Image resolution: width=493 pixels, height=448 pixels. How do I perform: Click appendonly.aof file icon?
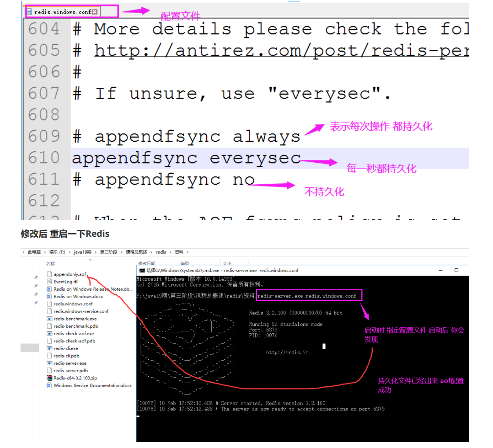(49, 274)
